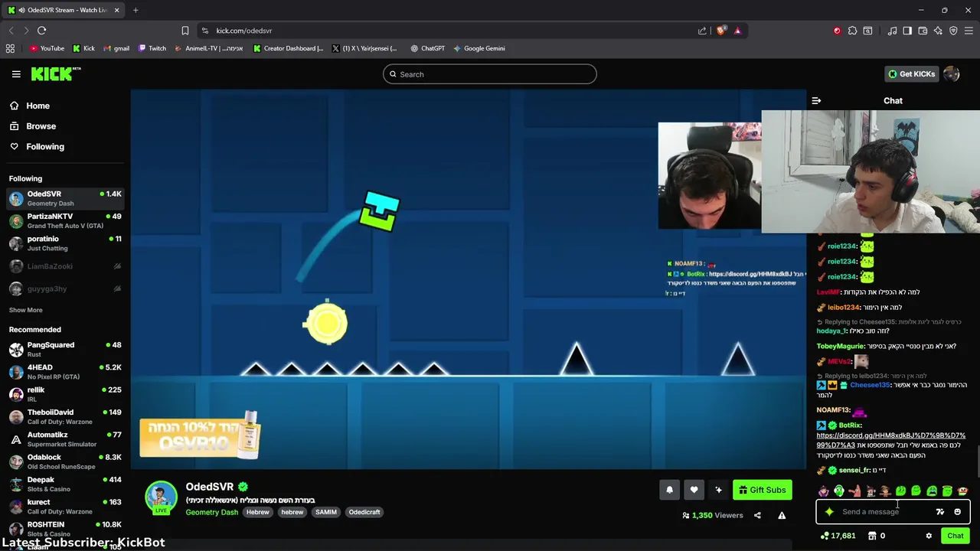Click the chat identity text-style icon
The image size is (980, 551).
point(940,512)
